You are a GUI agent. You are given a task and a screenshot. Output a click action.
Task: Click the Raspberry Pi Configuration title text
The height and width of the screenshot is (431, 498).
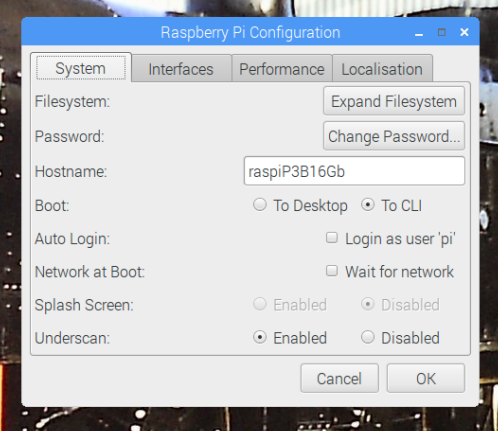coord(250,33)
